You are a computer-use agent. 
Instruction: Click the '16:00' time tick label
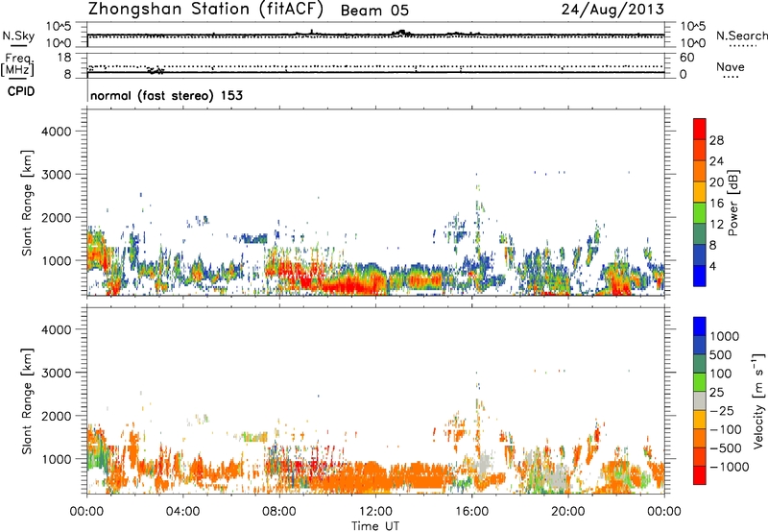(x=471, y=511)
